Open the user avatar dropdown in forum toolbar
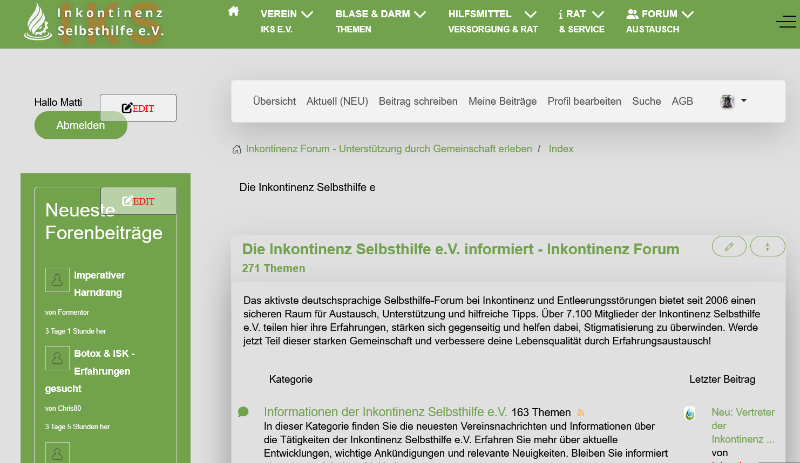800x463 pixels. 733,101
